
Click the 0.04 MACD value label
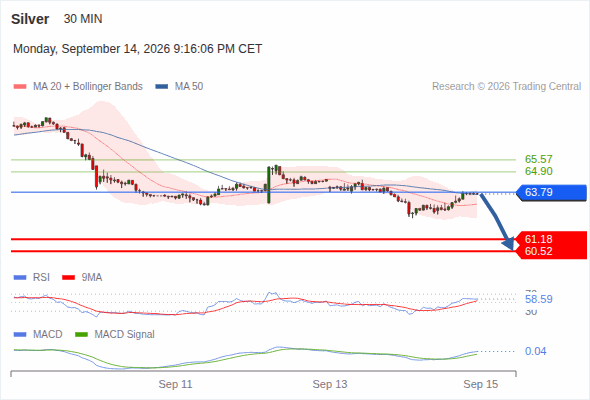pos(535,351)
